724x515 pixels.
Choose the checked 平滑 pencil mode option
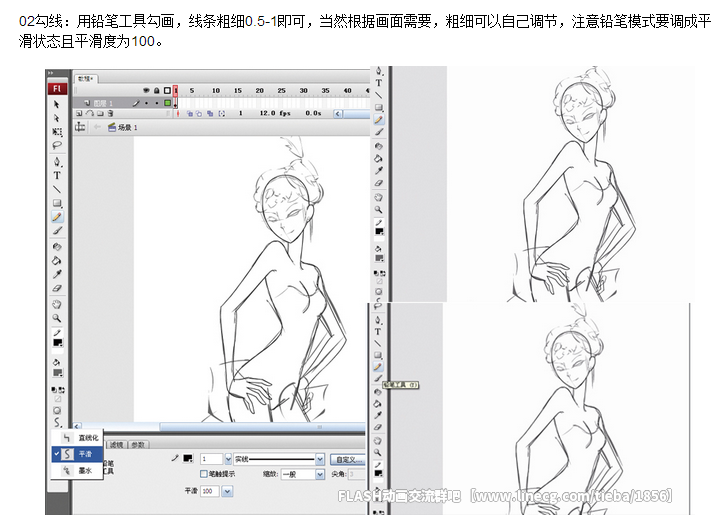[x=77, y=454]
